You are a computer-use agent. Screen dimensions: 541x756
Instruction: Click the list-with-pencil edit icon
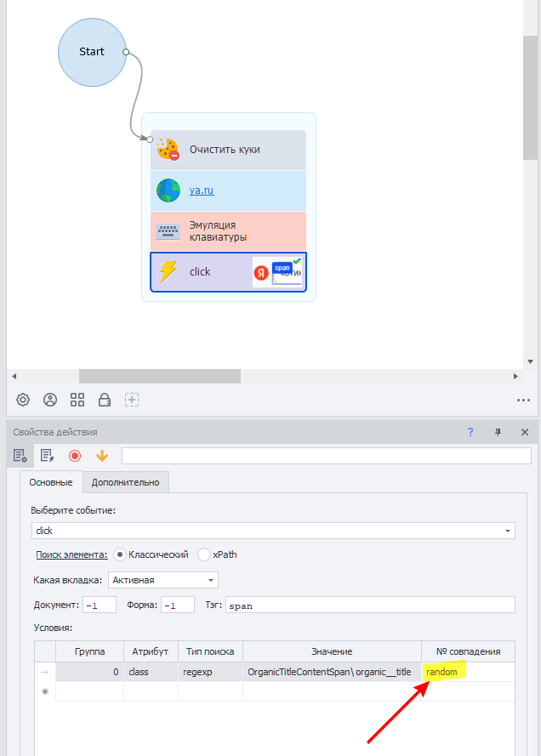pos(48,456)
